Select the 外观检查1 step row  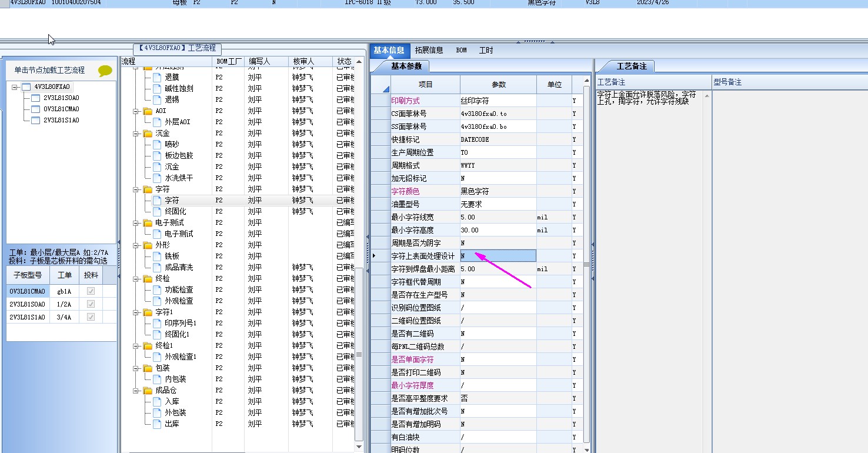[237, 357]
